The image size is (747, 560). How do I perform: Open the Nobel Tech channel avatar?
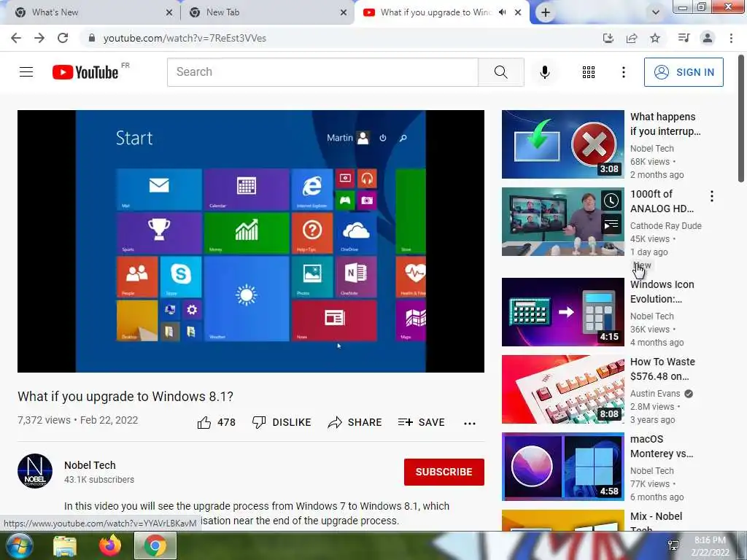click(x=35, y=471)
